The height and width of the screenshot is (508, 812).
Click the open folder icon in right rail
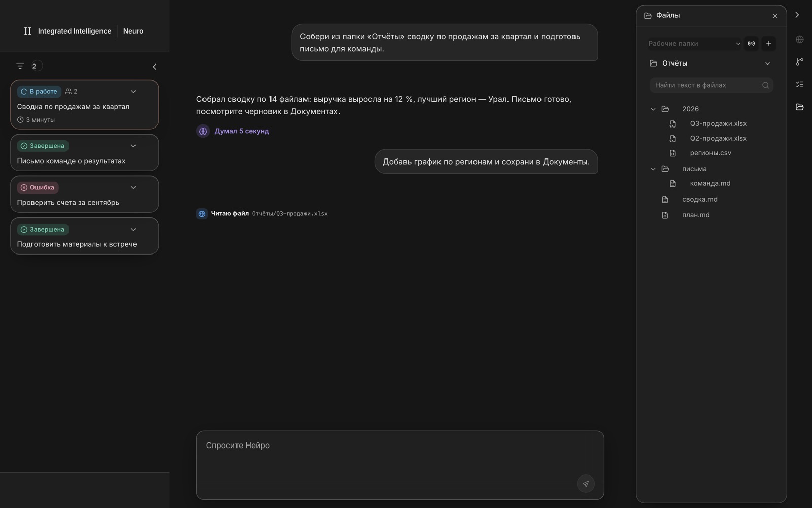(800, 107)
